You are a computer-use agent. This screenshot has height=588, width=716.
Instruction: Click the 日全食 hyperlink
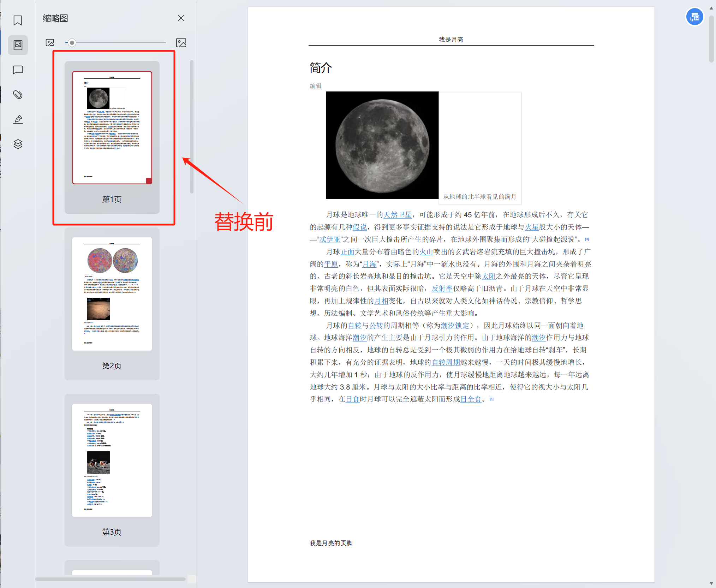tap(471, 399)
